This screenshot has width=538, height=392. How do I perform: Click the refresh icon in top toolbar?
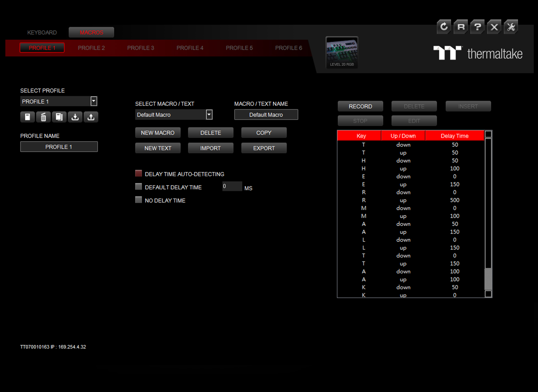click(x=444, y=27)
